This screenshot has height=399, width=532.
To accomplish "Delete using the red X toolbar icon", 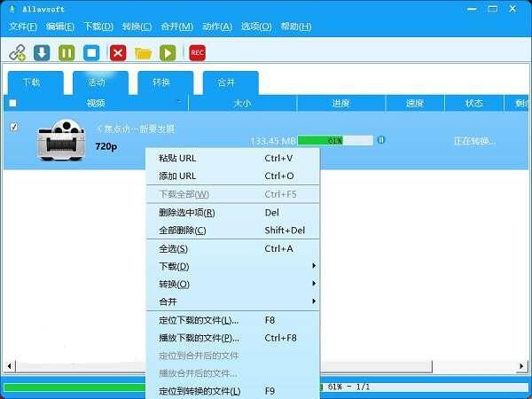I will coord(118,52).
